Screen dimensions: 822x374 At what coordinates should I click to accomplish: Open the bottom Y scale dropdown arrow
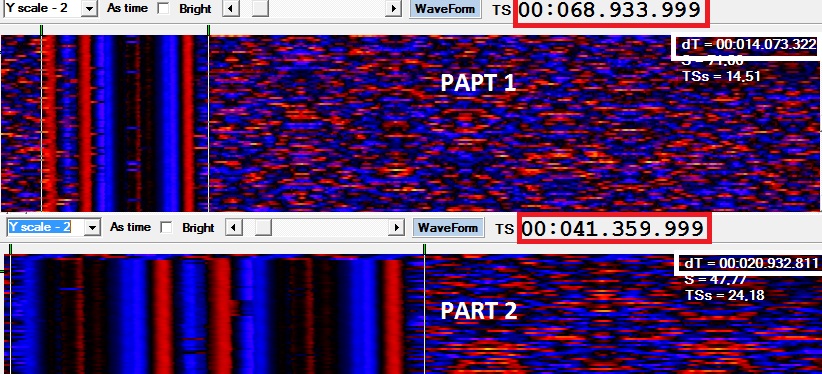[x=92, y=227]
